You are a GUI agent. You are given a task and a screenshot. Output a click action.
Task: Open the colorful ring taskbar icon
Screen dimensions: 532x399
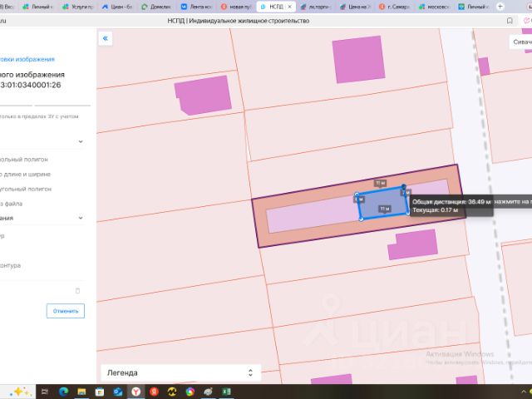[x=190, y=392]
